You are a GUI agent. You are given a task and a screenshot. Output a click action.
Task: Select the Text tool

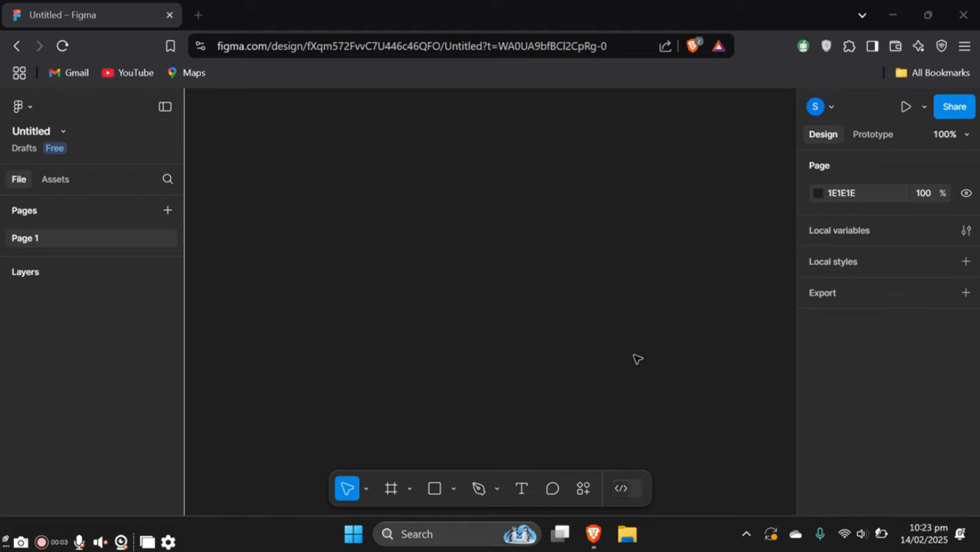521,488
